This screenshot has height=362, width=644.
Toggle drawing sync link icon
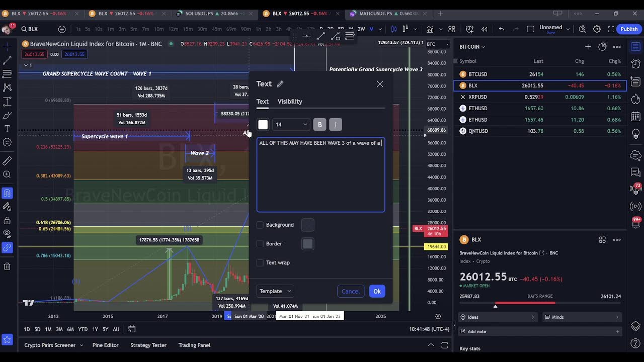pyautogui.click(x=7, y=247)
